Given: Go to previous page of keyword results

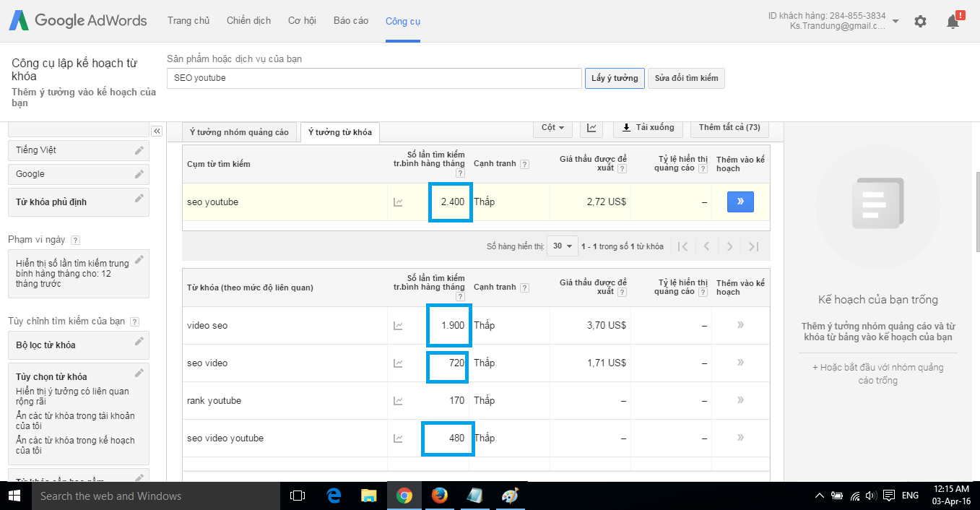Looking at the screenshot, I should point(706,246).
